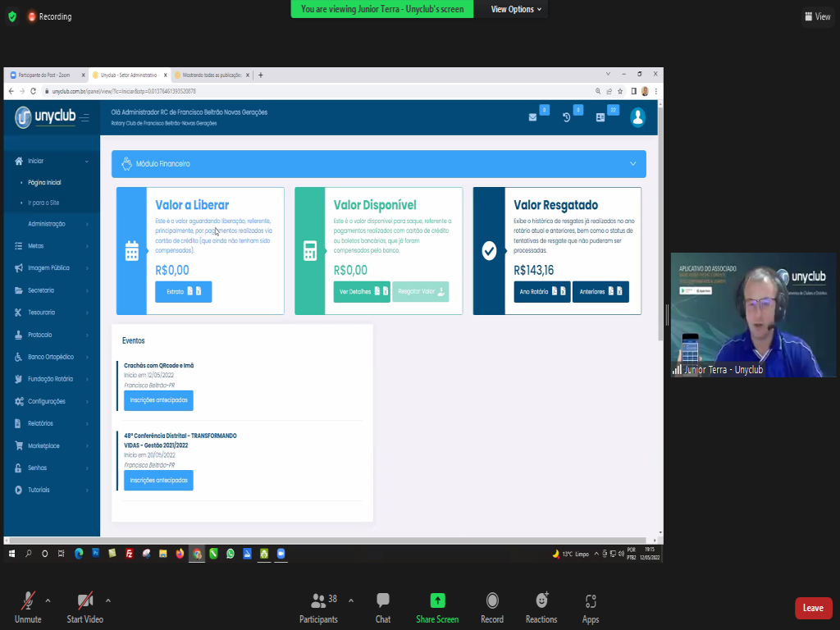This screenshot has width=840, height=630.
Task: Click the Leave meeting button
Action: coord(813,608)
